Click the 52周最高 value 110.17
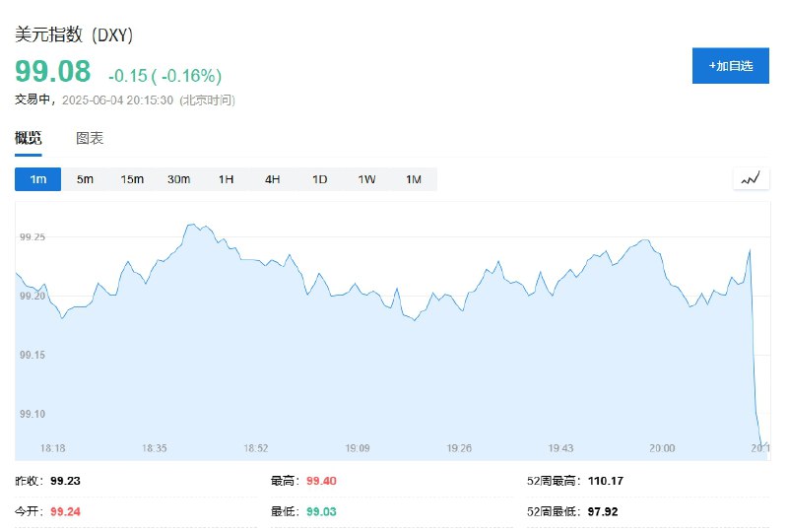 [606, 481]
